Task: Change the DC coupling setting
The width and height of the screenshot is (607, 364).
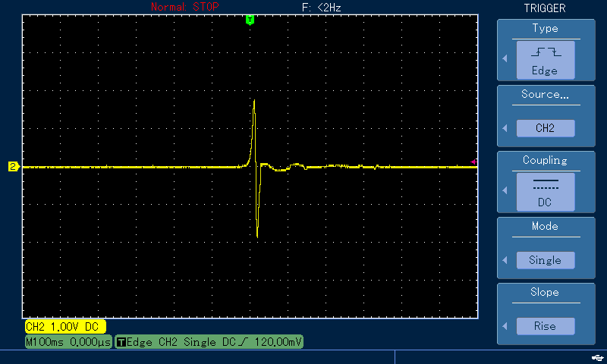Action: (x=545, y=192)
